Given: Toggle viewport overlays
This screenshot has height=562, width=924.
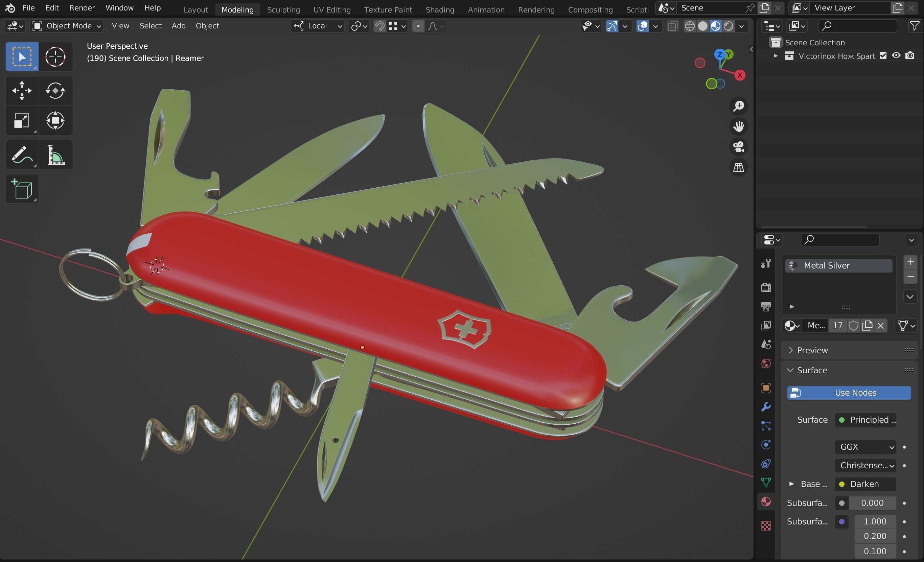Looking at the screenshot, I should (643, 26).
